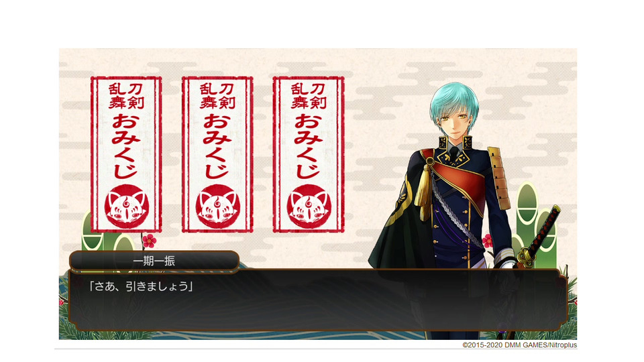The width and height of the screenshot is (644, 362).
Task: Advance the dialogue 「さあ、引きましょう」
Action: pos(141,286)
